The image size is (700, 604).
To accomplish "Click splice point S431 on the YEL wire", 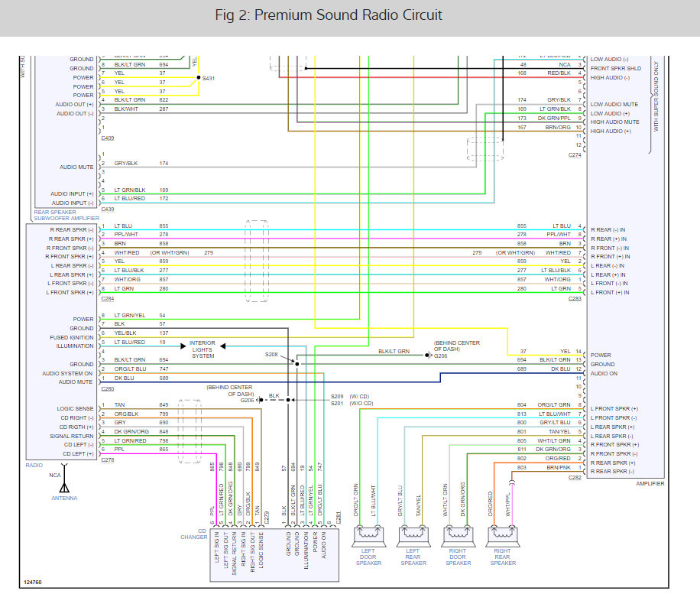I will coord(200,77).
